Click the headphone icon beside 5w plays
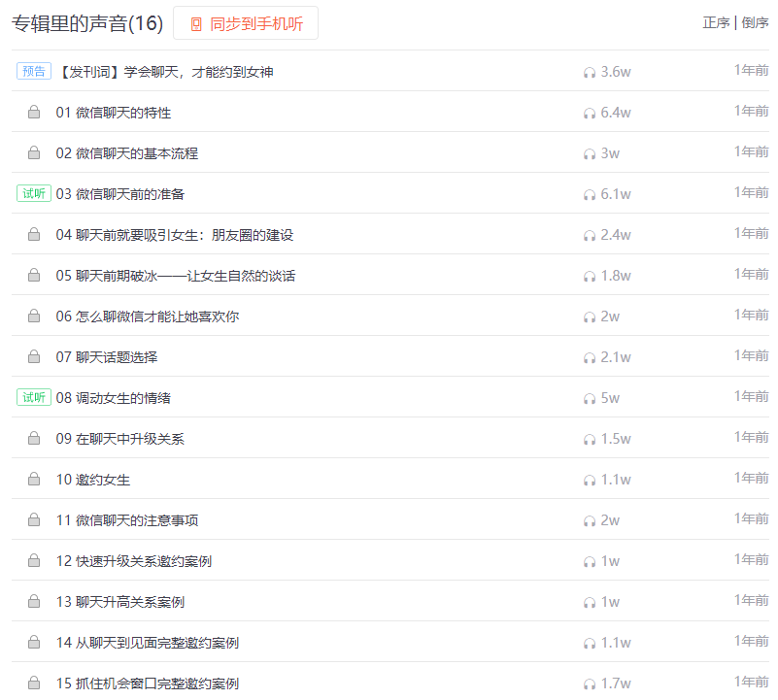Image resolution: width=778 pixels, height=700 pixels. pos(589,398)
